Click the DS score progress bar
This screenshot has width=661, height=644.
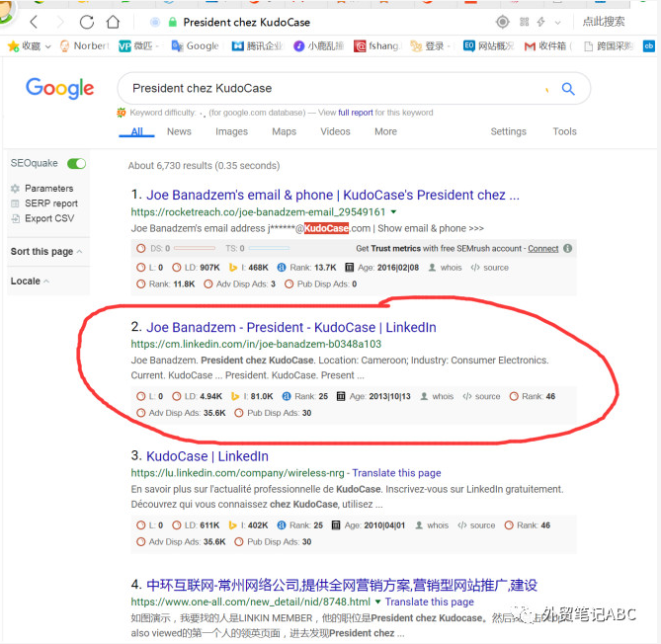click(195, 249)
